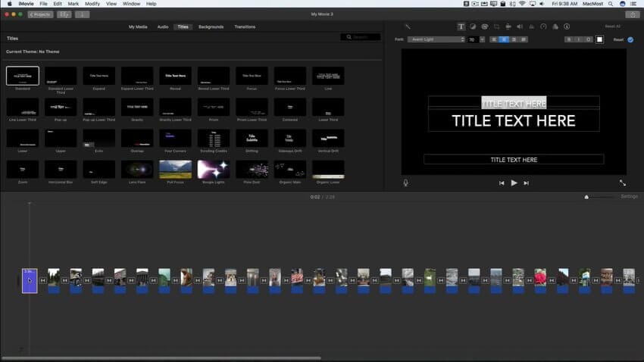Justify the title text
The image size is (644, 362).
pos(524,39)
